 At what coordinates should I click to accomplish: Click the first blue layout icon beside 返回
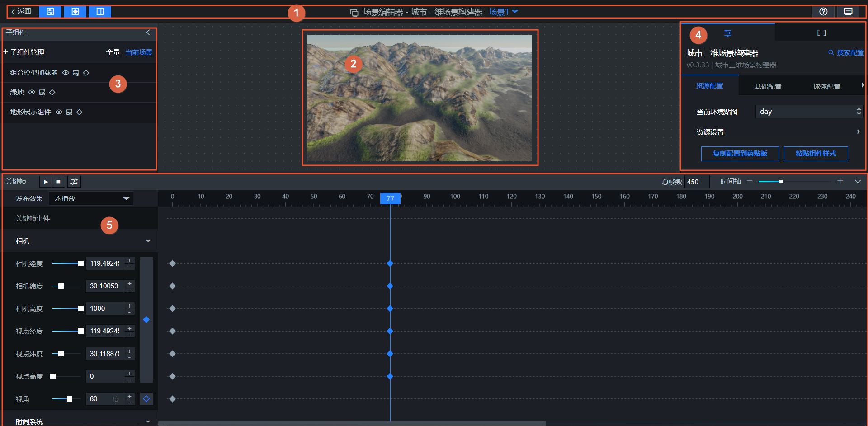50,12
